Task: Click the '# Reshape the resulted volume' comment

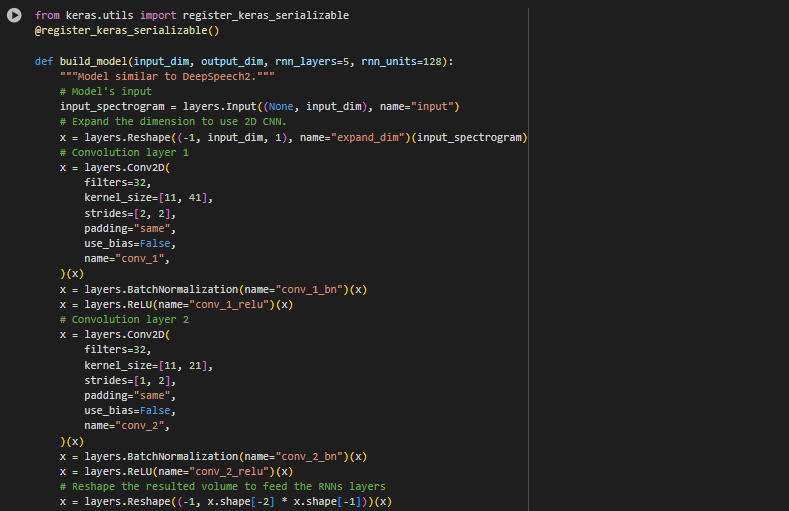Action: [222, 486]
